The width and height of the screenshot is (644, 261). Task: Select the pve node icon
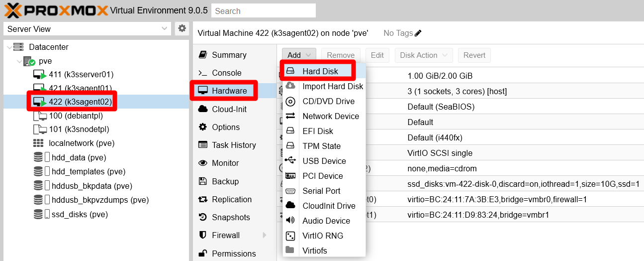point(29,61)
